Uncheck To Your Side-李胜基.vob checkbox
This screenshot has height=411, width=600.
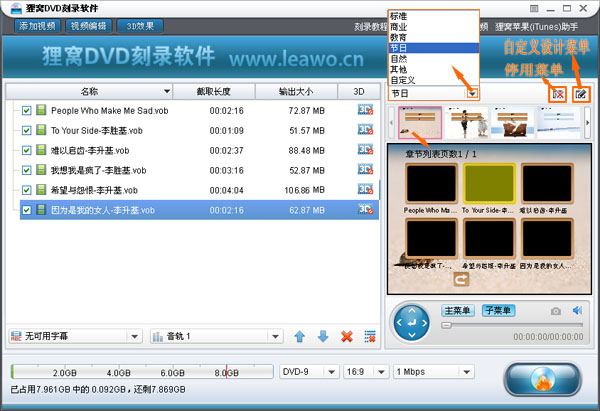[26, 130]
